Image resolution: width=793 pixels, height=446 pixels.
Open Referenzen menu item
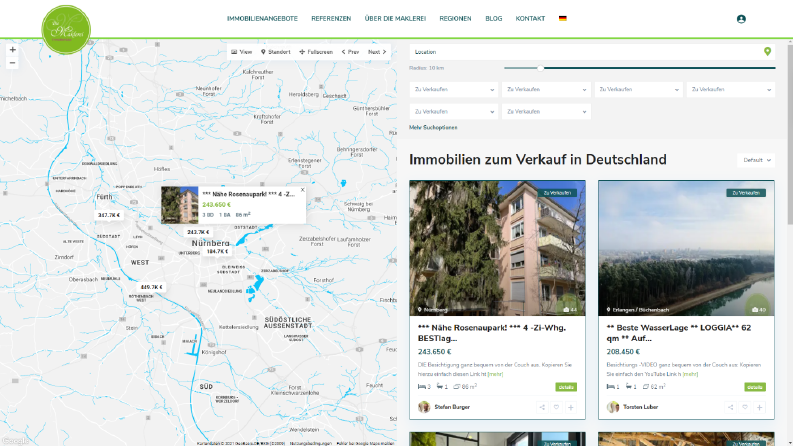coord(331,18)
